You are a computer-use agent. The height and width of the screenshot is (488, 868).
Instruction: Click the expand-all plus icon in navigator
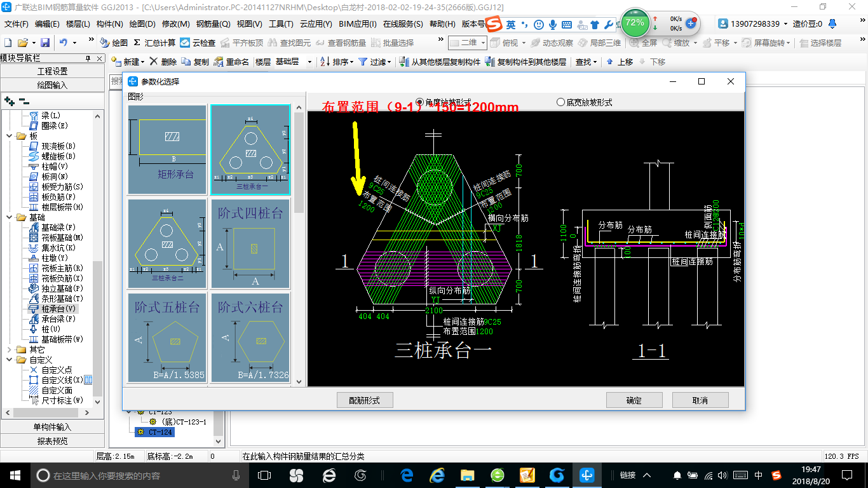[x=9, y=100]
